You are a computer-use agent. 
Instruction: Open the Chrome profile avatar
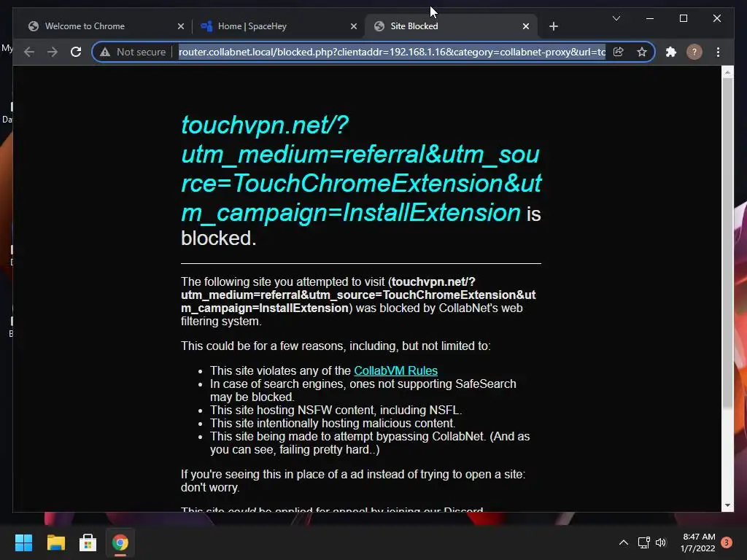pyautogui.click(x=694, y=52)
